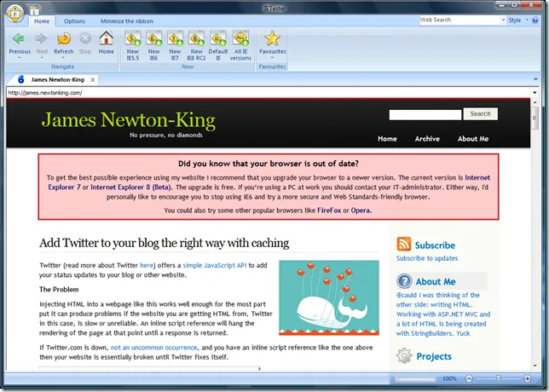Open a New IE8 RC1 tab
Image resolution: width=549 pixels, height=392 pixels.
197,38
